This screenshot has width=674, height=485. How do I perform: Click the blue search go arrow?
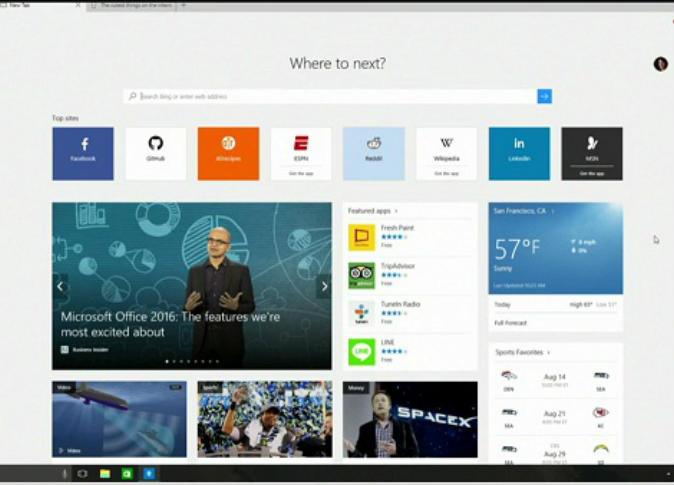pyautogui.click(x=544, y=96)
